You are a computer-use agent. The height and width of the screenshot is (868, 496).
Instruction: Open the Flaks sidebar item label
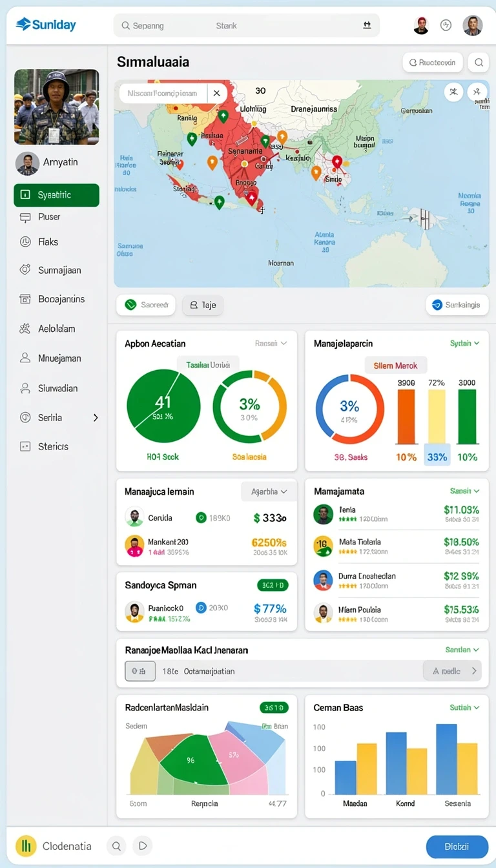(48, 242)
